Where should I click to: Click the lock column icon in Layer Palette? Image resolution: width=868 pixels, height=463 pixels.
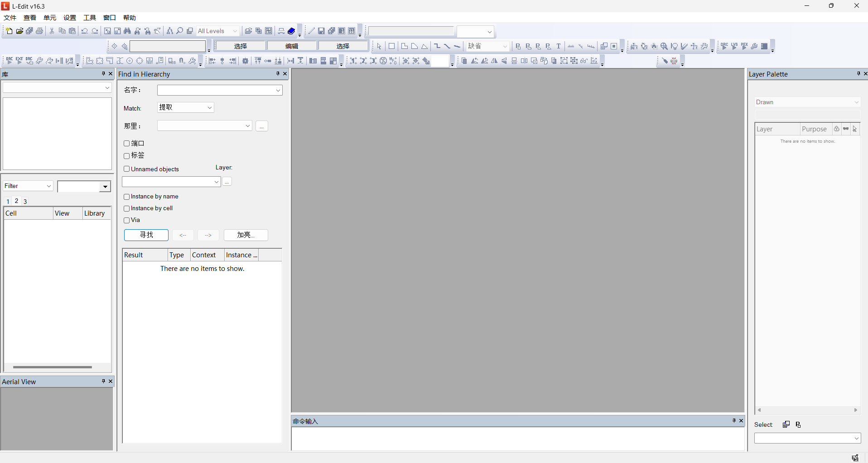(x=837, y=129)
